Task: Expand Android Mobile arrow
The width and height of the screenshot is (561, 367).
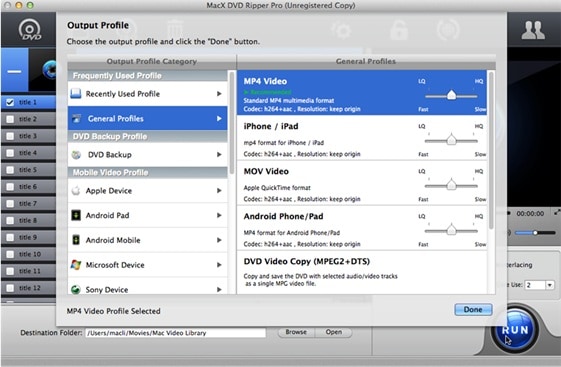Action: click(219, 240)
